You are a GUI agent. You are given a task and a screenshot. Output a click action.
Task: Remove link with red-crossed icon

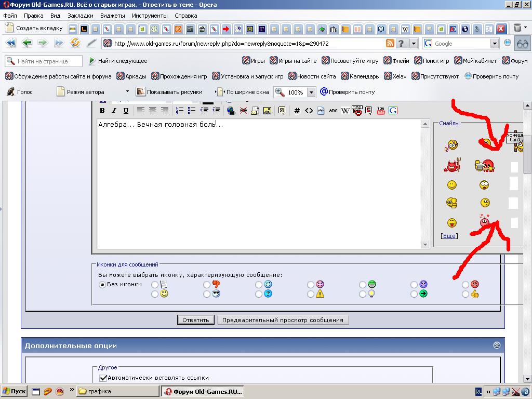click(x=243, y=111)
